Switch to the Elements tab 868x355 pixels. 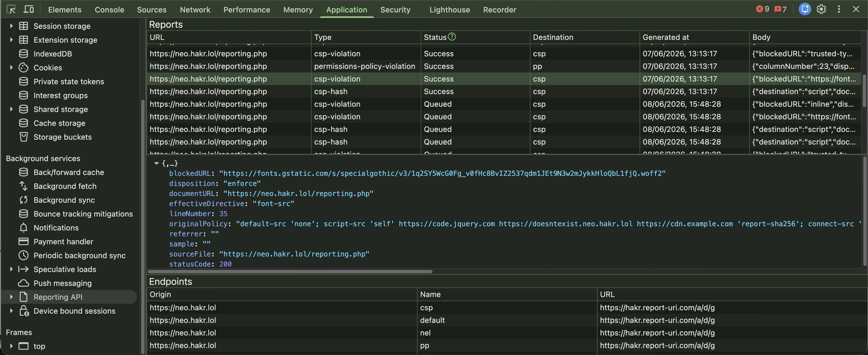(x=65, y=10)
